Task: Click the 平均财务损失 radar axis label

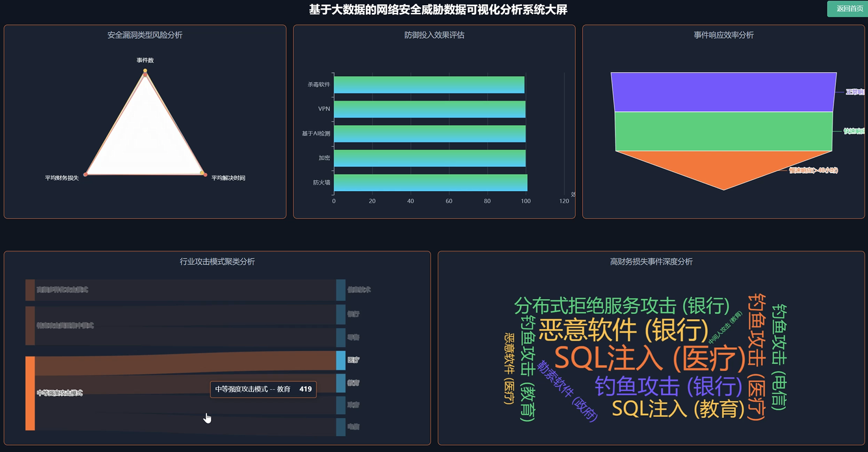Action: pos(62,178)
